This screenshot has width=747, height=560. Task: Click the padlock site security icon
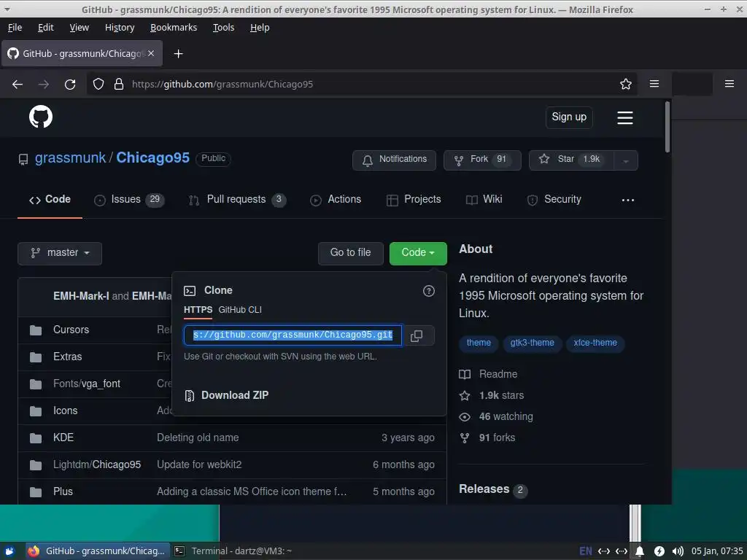[119, 85]
